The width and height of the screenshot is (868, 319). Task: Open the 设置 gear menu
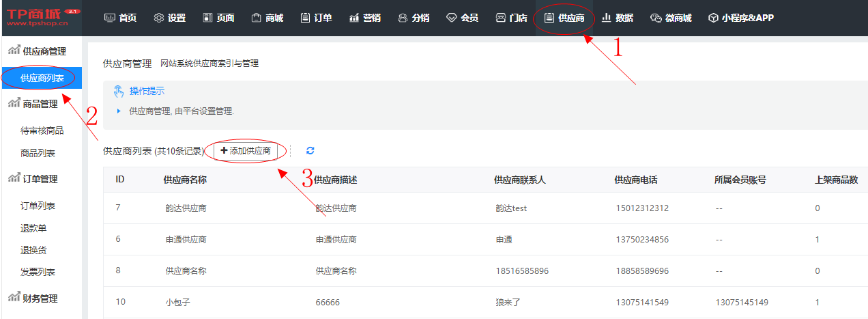[x=170, y=18]
